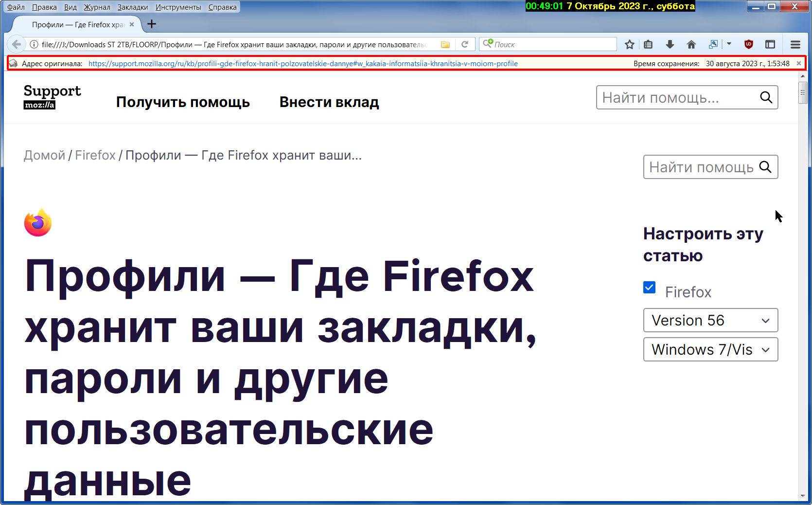Open the Вид menu
812x505 pixels.
(71, 7)
